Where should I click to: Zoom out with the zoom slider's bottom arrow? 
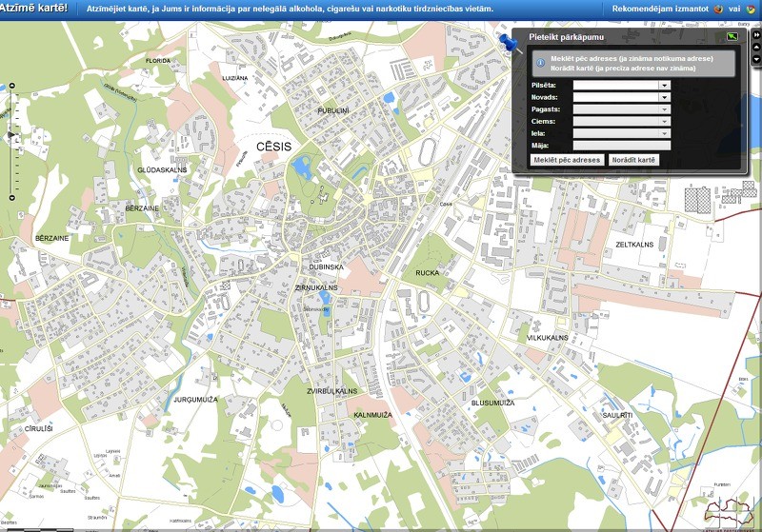click(x=12, y=198)
